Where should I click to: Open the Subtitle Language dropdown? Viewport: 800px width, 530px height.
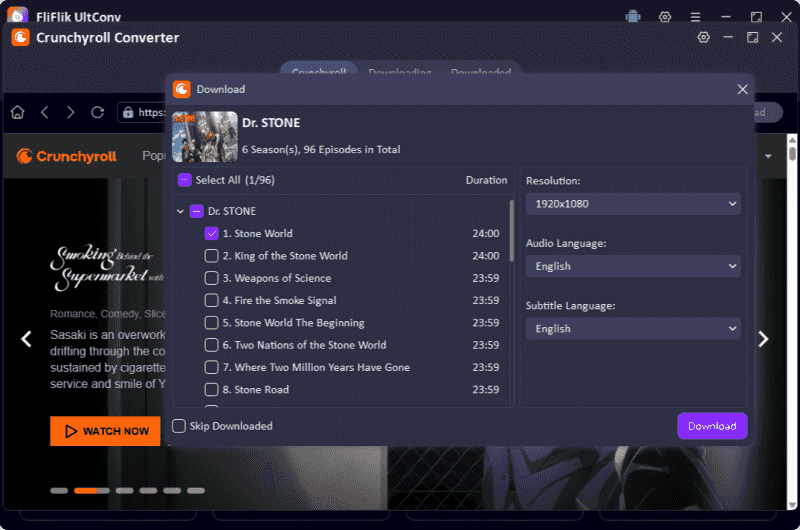[633, 329]
